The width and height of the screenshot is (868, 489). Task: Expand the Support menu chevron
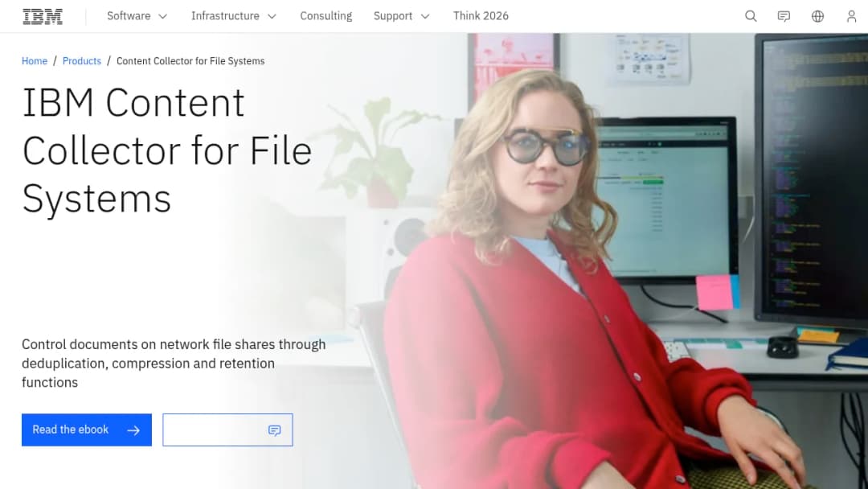pos(425,17)
